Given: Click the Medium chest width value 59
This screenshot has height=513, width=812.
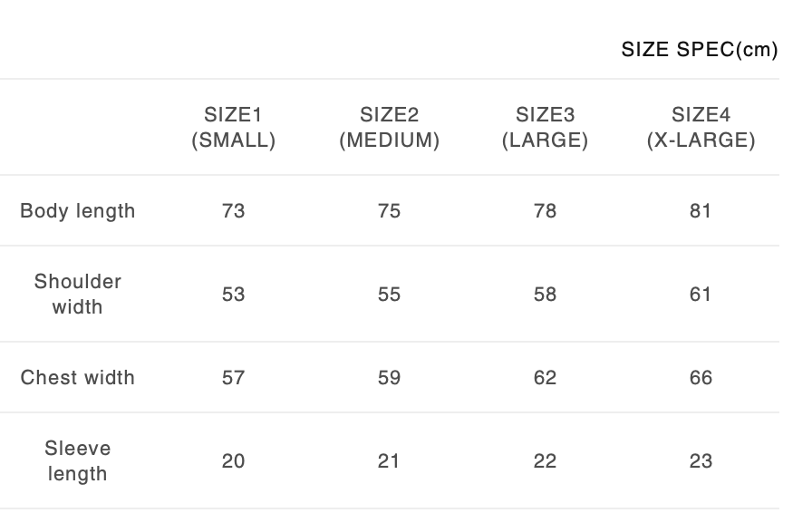Looking at the screenshot, I should 390,378.
